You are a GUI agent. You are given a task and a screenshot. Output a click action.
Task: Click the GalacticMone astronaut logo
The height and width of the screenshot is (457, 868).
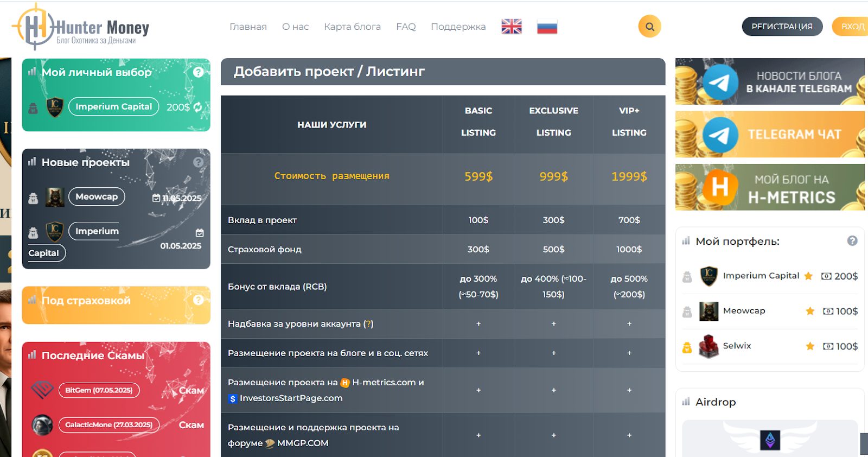[42, 425]
